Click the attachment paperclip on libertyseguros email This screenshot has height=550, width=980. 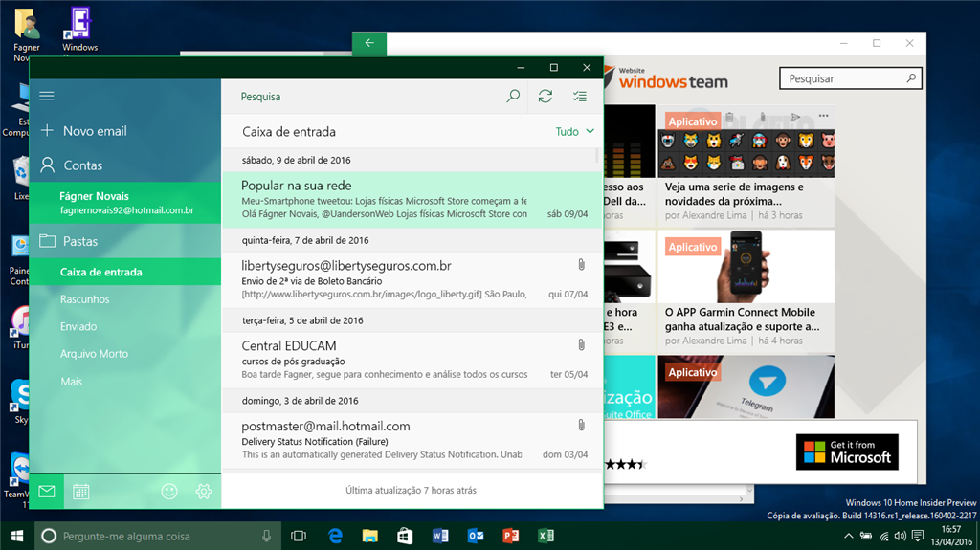coord(581,265)
